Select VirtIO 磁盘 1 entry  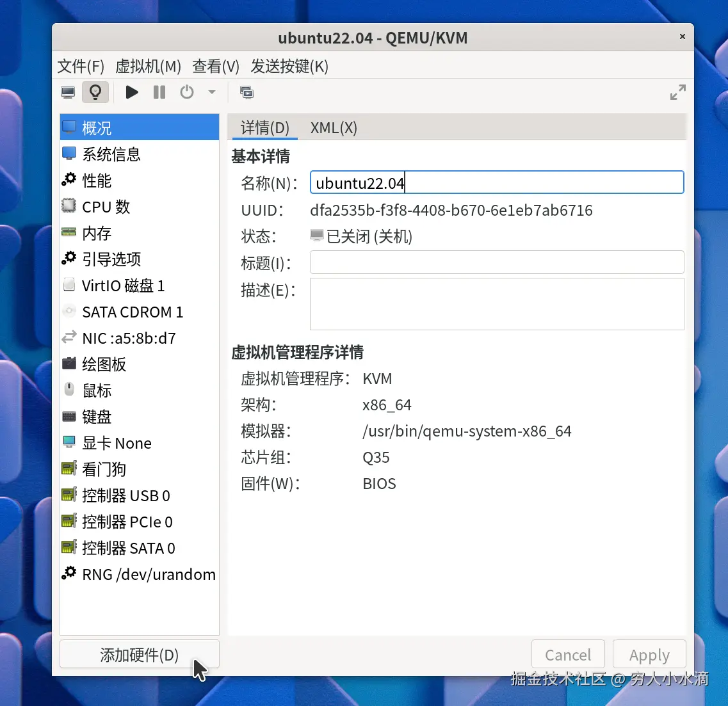[x=140, y=285]
